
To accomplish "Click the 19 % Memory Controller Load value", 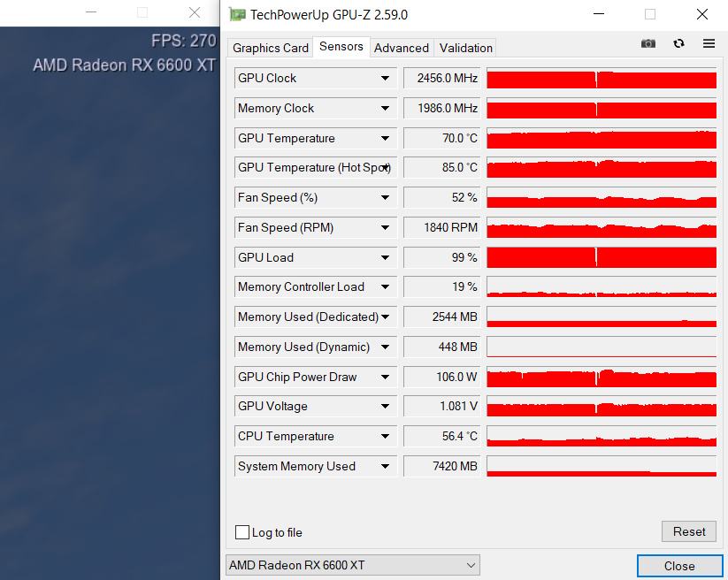I will click(x=442, y=286).
